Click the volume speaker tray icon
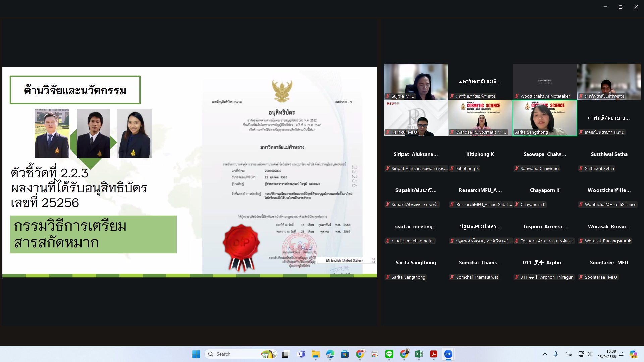The image size is (644, 362). coord(589,354)
